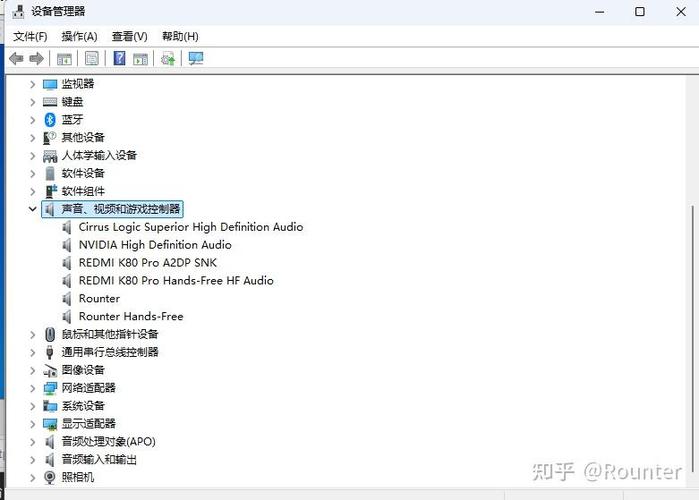Show or hide the console tree icon

(x=64, y=59)
